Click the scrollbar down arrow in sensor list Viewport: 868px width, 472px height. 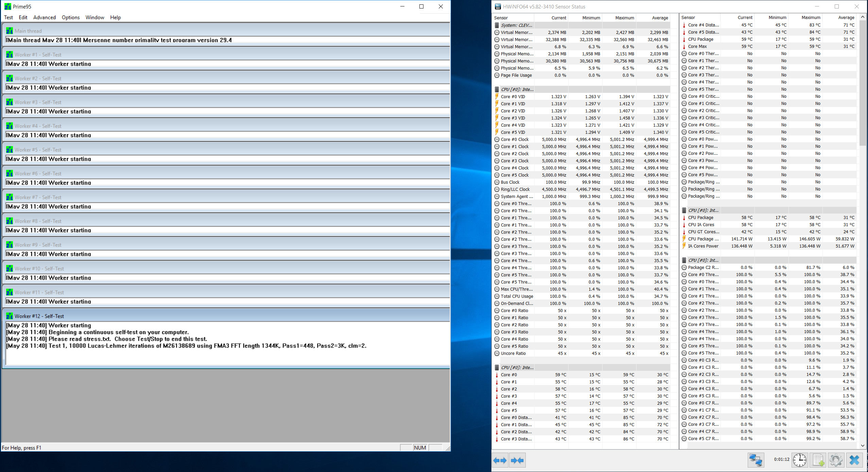[x=863, y=445]
